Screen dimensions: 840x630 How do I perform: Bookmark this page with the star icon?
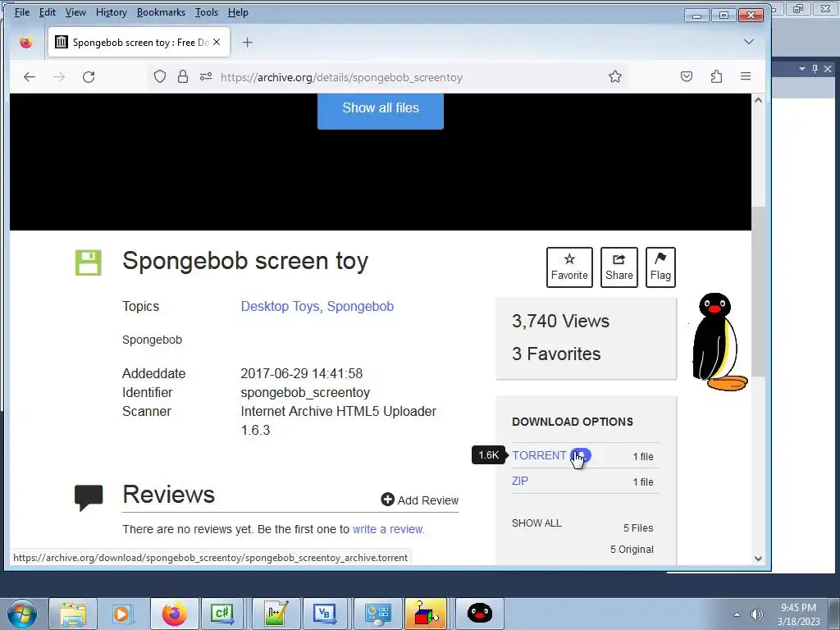click(x=615, y=76)
